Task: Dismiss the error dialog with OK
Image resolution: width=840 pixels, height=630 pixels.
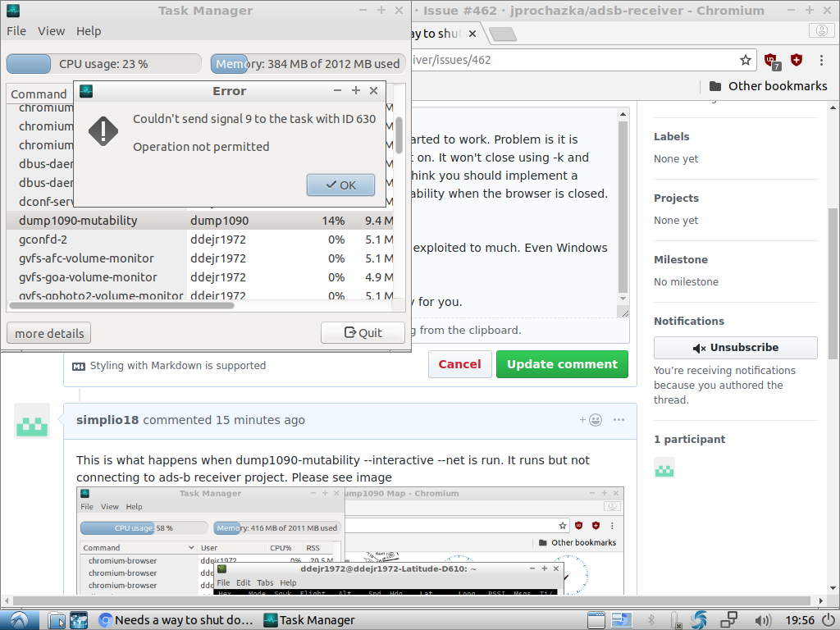Action: tap(340, 185)
